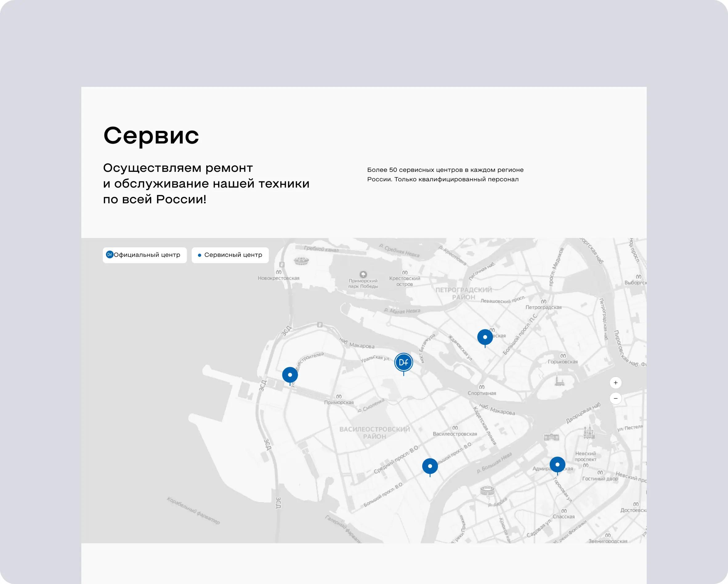Click the DF official center map pin
Screen dimensions: 728x584
point(403,363)
